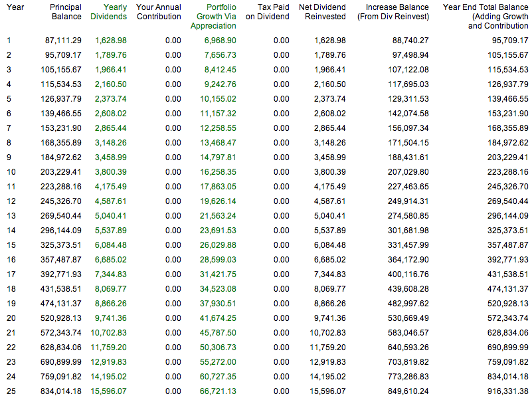Click portfolio growth value 17,863.05
This screenshot has width=532, height=398.
(x=218, y=186)
